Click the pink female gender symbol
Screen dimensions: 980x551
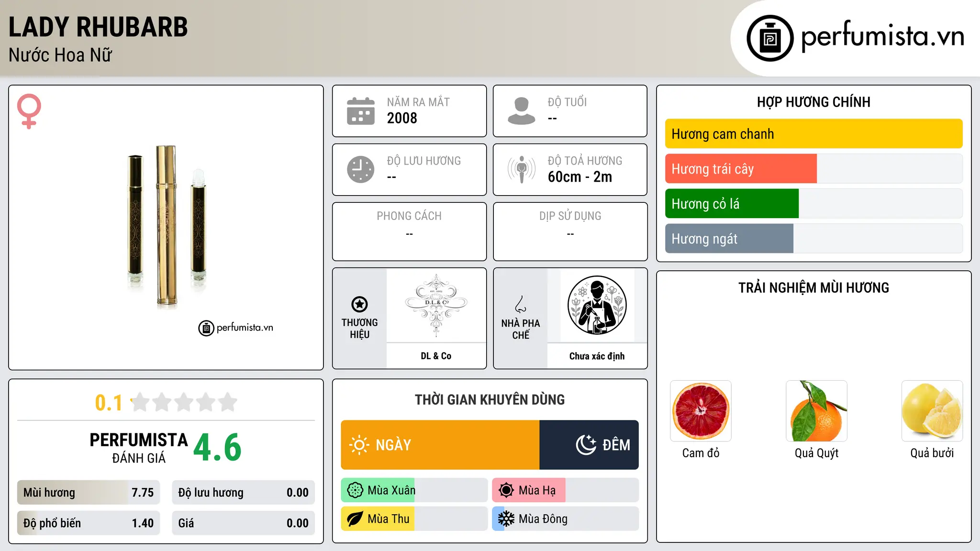click(29, 111)
